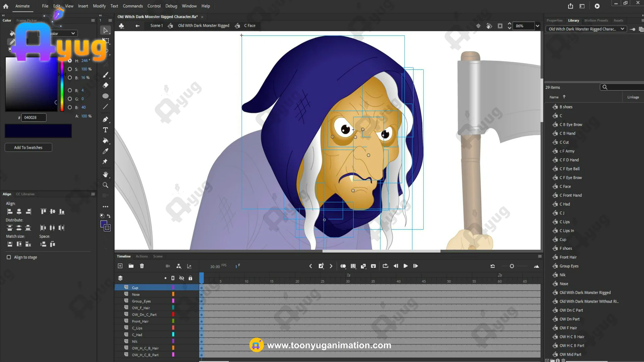
Task: Select the Hand tool
Action: click(x=105, y=174)
